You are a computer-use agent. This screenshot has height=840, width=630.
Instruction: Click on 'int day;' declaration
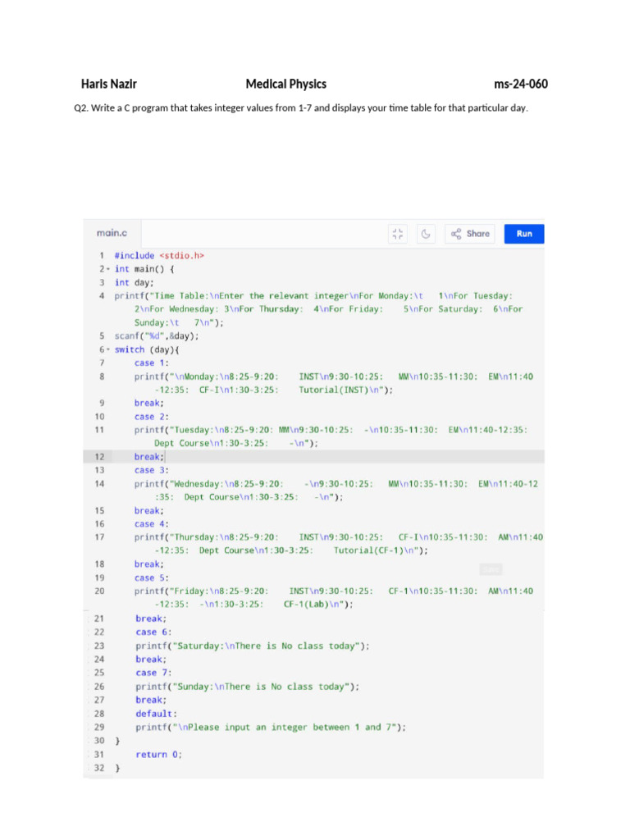(x=134, y=282)
